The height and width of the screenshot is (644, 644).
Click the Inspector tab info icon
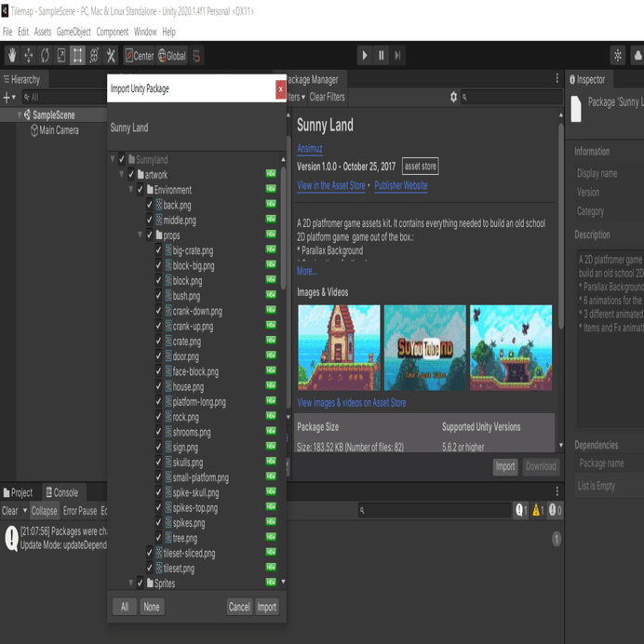coord(572,80)
